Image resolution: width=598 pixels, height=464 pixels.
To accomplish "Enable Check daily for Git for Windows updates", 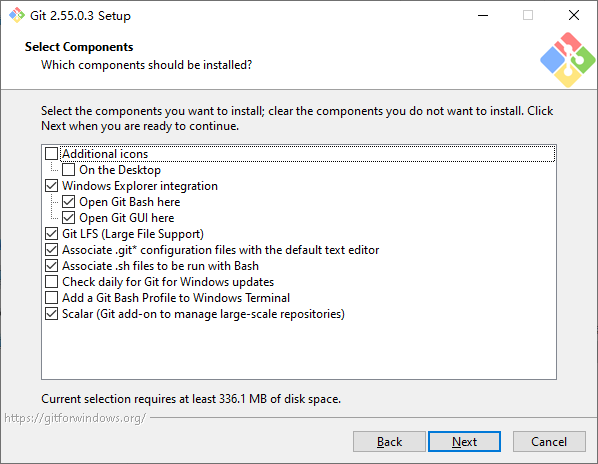I will click(51, 282).
